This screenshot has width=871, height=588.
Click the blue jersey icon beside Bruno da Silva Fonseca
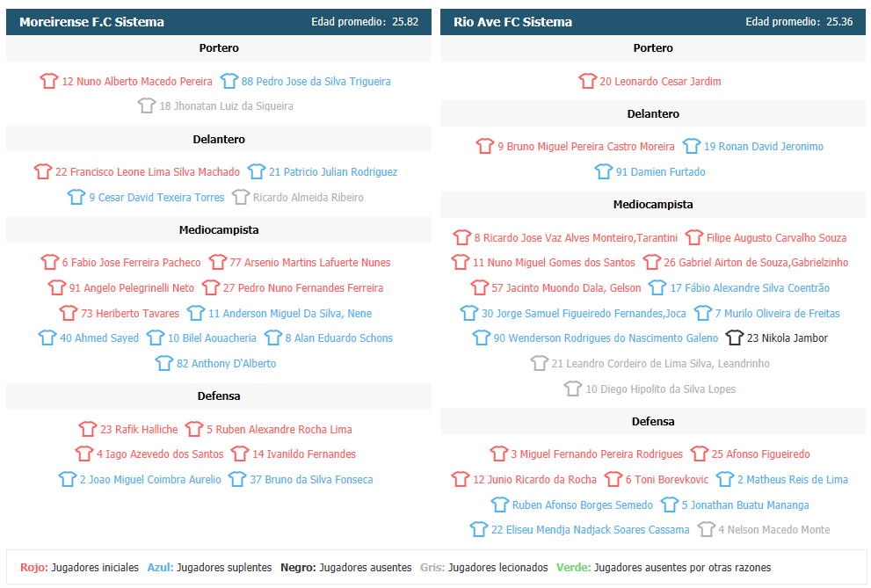coord(237,479)
